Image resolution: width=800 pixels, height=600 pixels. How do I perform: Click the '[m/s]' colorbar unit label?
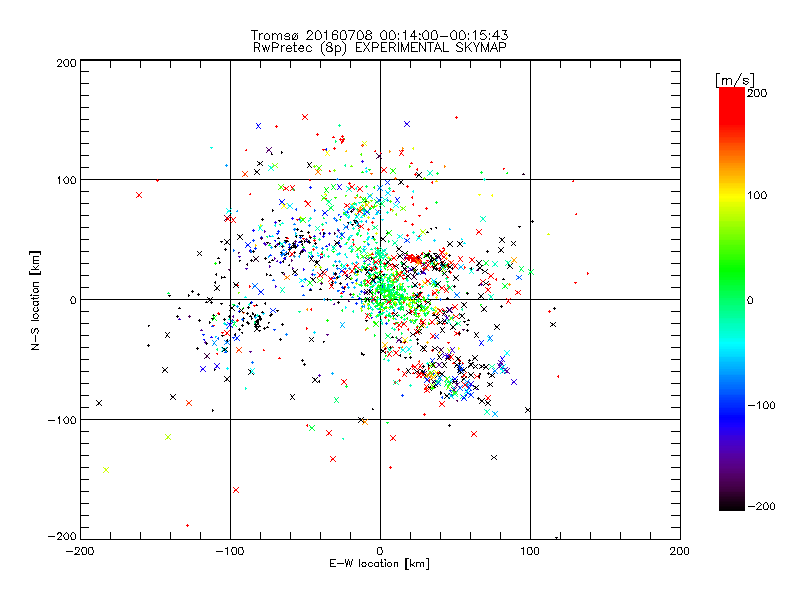(x=734, y=80)
